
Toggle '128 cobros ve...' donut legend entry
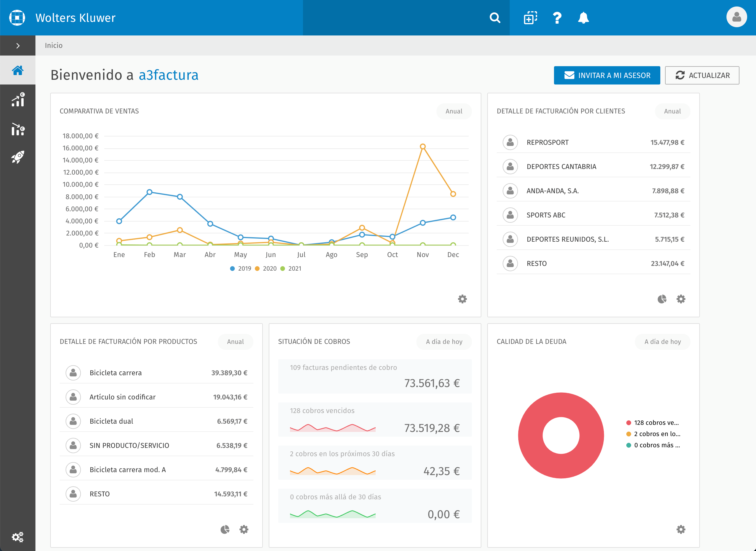653,422
